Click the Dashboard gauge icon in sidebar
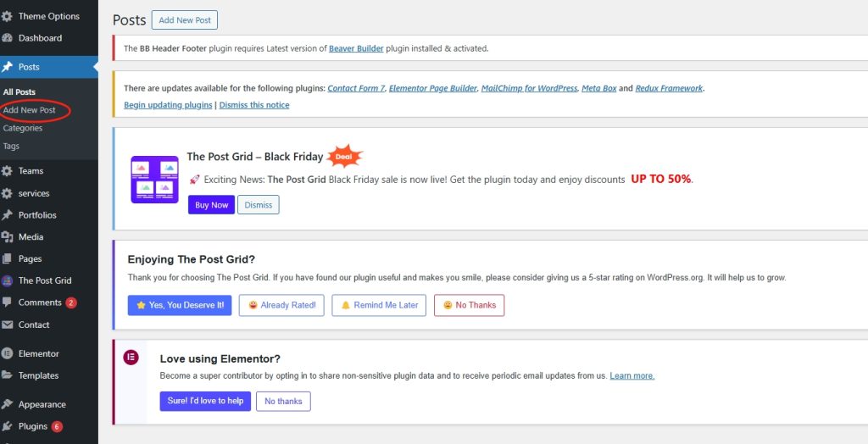The image size is (868, 444). pyautogui.click(x=8, y=38)
